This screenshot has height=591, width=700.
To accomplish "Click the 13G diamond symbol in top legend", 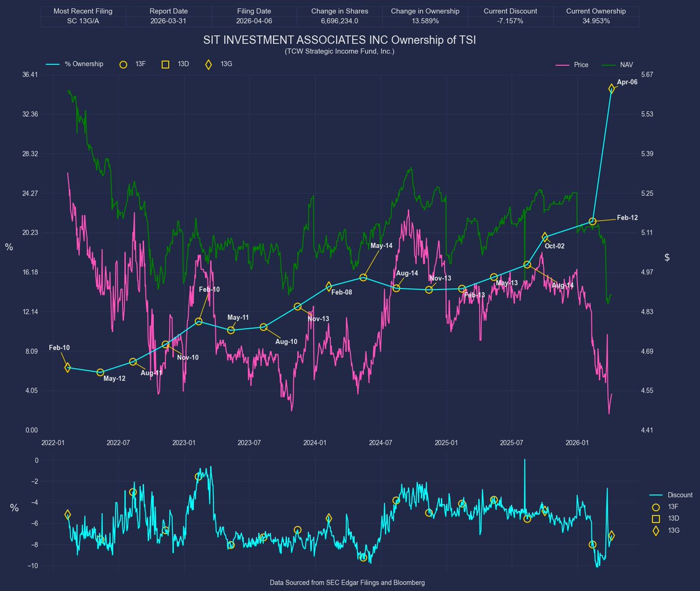I will pyautogui.click(x=208, y=64).
